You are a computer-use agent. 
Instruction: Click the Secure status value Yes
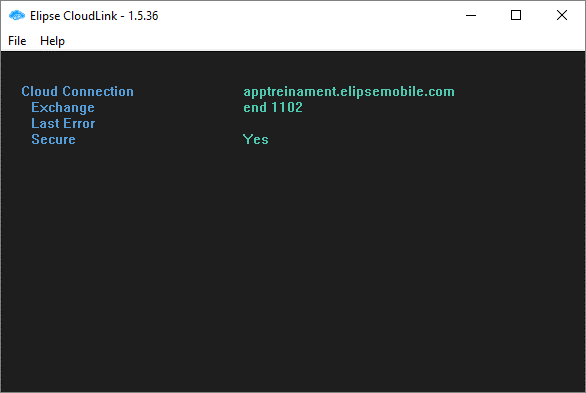click(256, 140)
